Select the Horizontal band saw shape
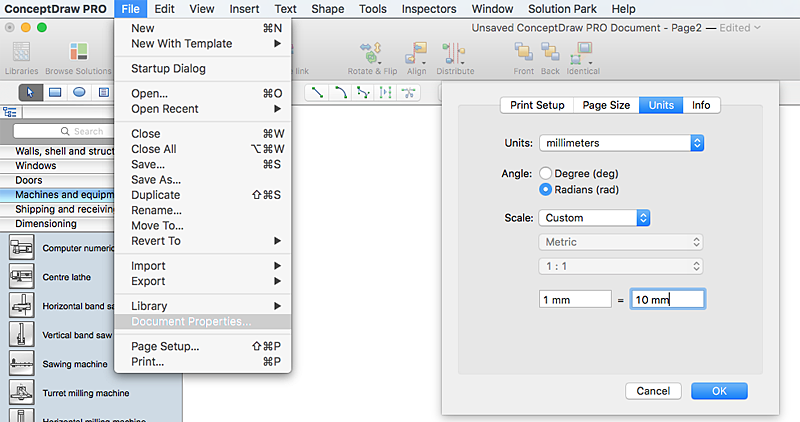The width and height of the screenshot is (800, 422). 21,305
